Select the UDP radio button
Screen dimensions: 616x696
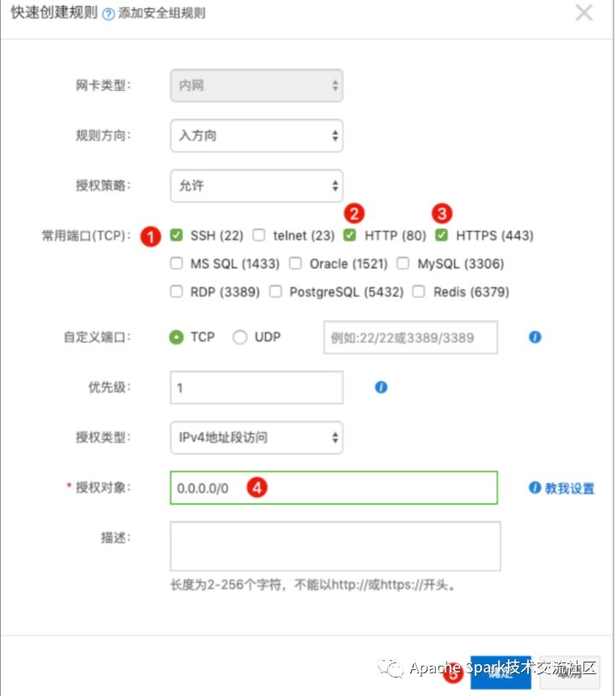240,337
